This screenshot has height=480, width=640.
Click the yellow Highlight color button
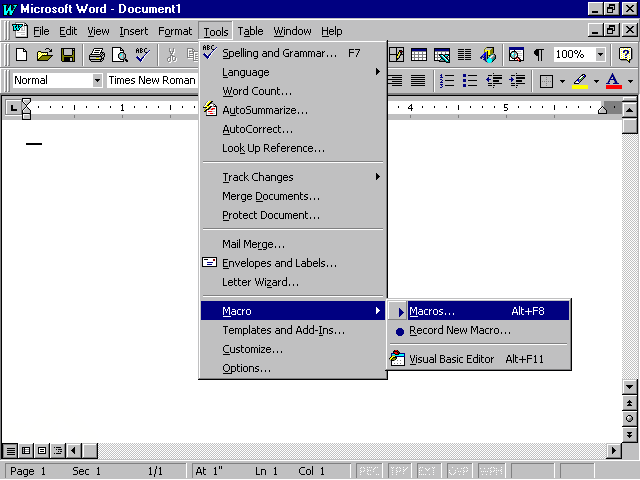point(580,80)
